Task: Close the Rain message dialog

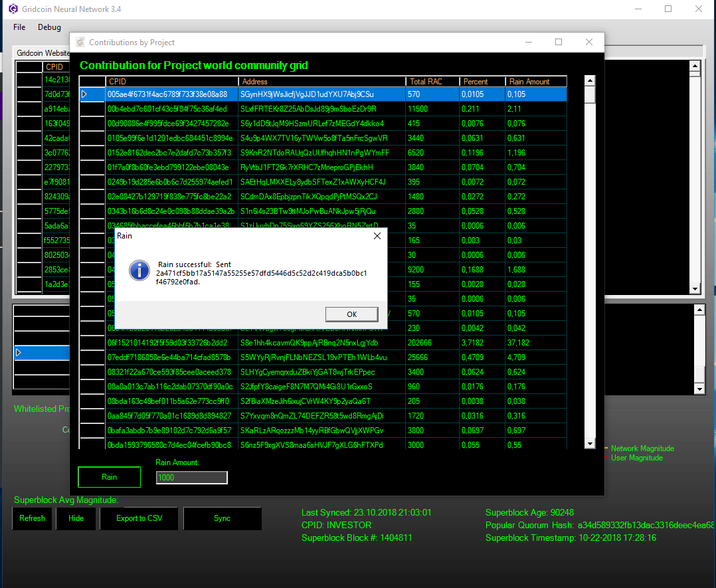Action: click(x=377, y=236)
